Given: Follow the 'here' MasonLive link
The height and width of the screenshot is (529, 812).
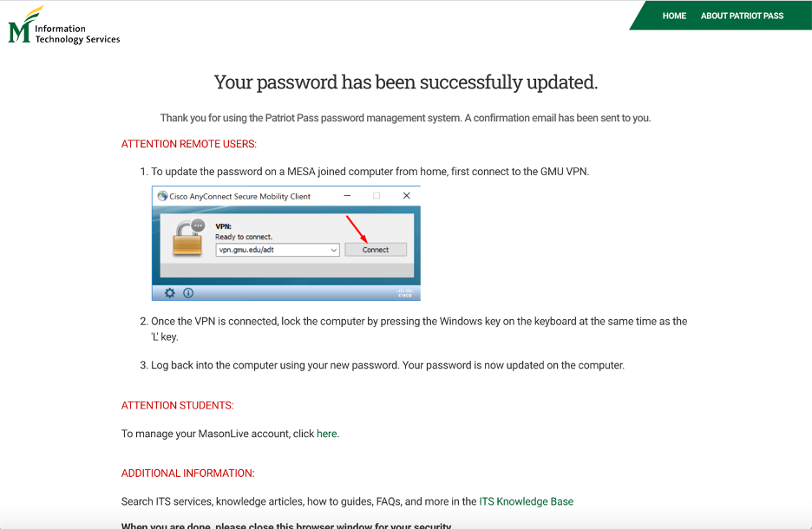Looking at the screenshot, I should (326, 434).
